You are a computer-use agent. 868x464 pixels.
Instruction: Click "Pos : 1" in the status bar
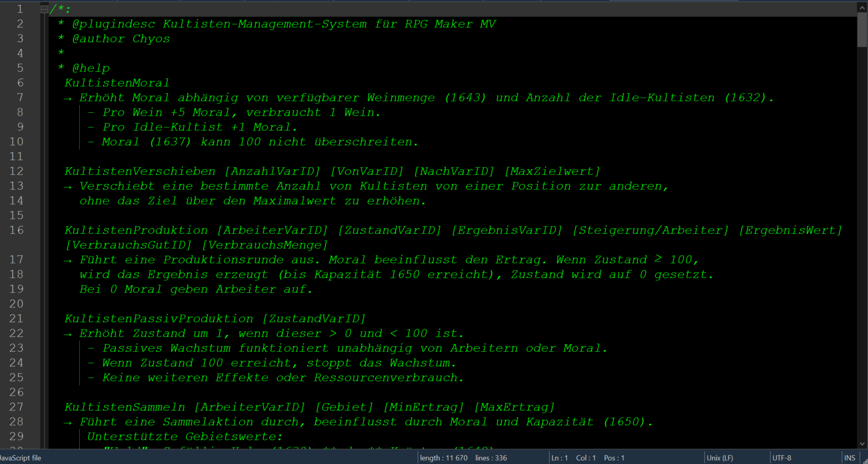tap(614, 458)
